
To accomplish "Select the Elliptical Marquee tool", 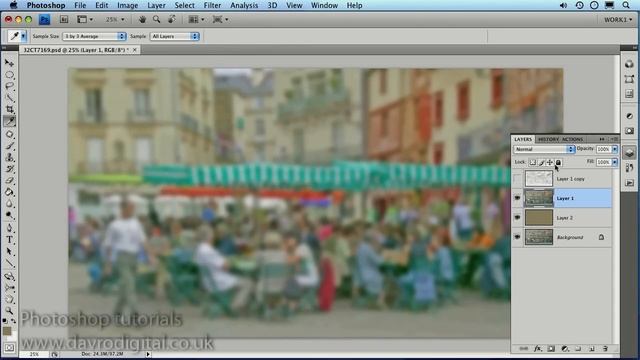I will click(x=9, y=75).
